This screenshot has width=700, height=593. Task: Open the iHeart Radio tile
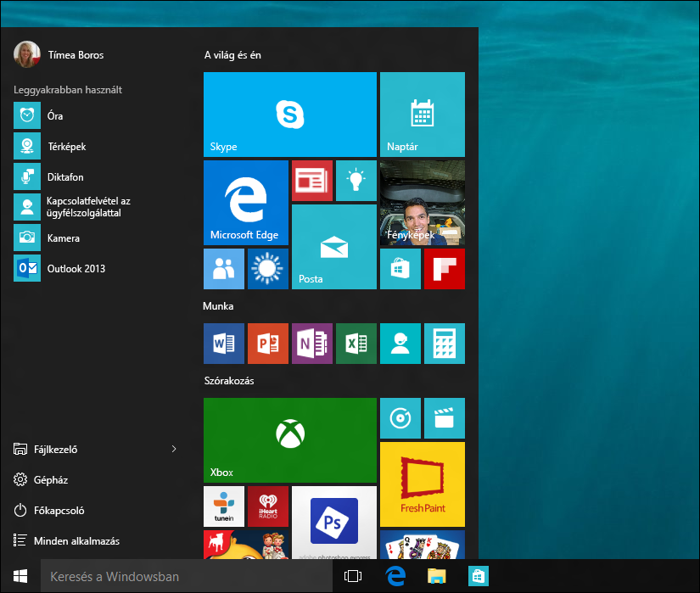point(268,506)
